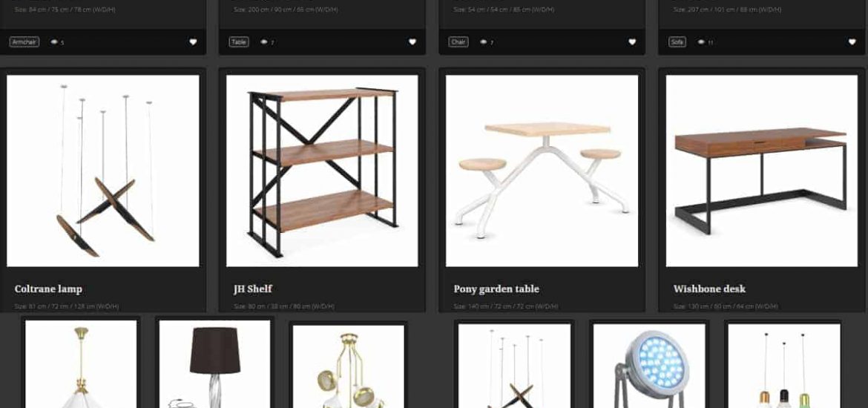868x408 pixels.
Task: Select the Armchair category tag
Action: pos(24,42)
